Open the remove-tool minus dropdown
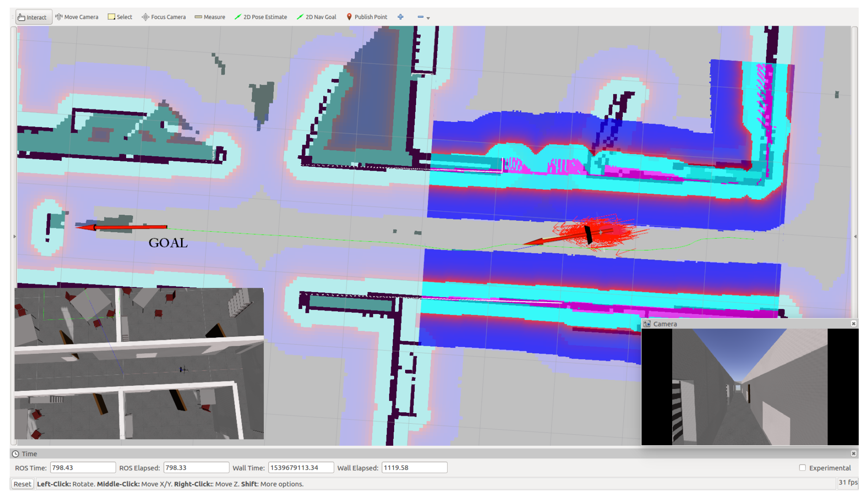The height and width of the screenshot is (501, 868). (x=423, y=17)
